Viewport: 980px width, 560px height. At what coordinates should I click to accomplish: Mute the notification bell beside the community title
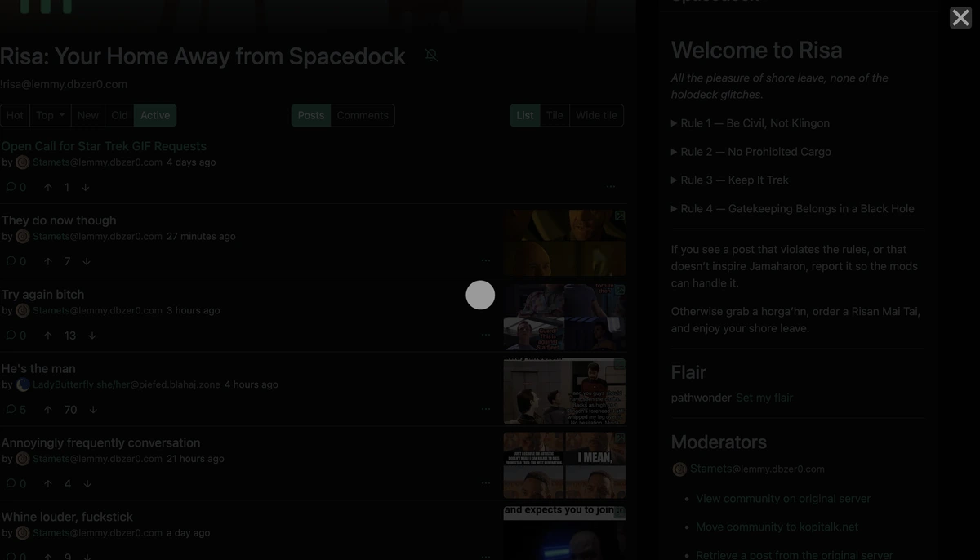coord(431,55)
